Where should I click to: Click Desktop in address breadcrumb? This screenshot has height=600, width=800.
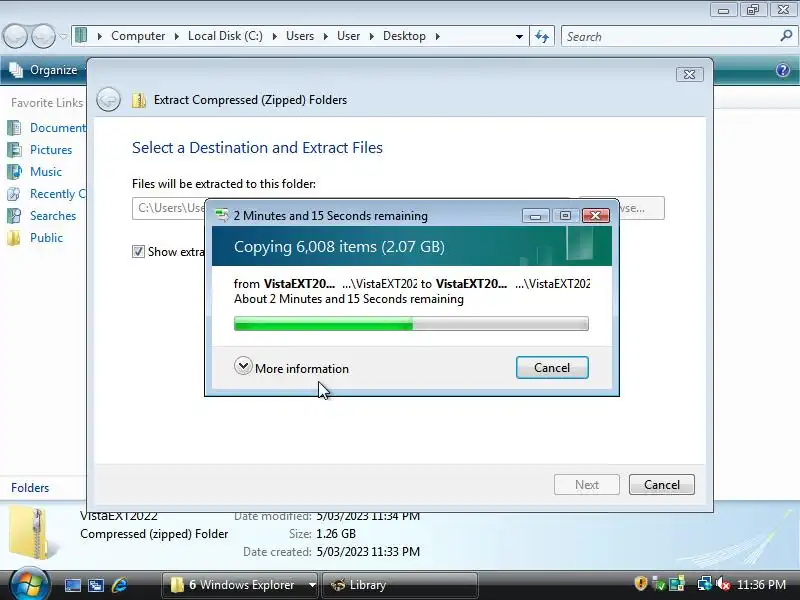[404, 36]
